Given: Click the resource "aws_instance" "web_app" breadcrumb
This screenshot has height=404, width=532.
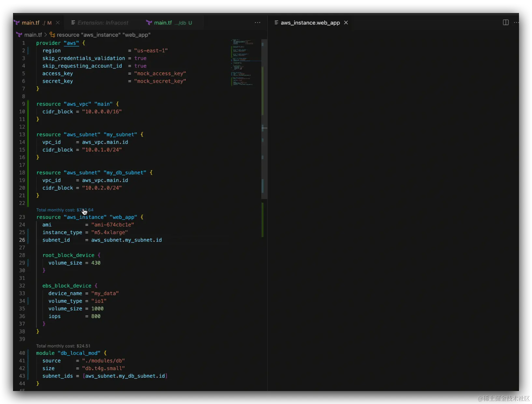Looking at the screenshot, I should pyautogui.click(x=104, y=35).
